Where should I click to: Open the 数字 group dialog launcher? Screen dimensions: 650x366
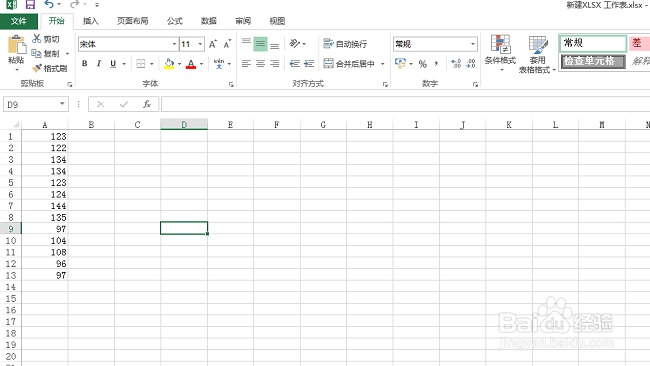475,84
